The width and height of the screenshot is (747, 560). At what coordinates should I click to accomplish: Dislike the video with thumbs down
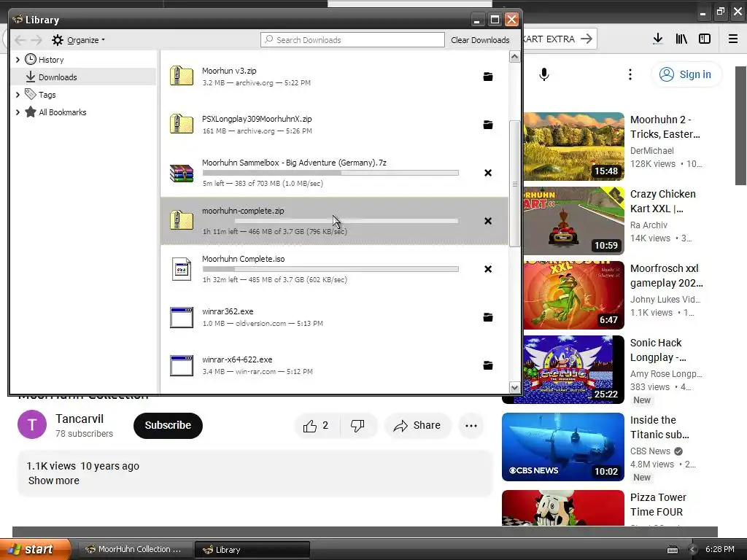(357, 426)
